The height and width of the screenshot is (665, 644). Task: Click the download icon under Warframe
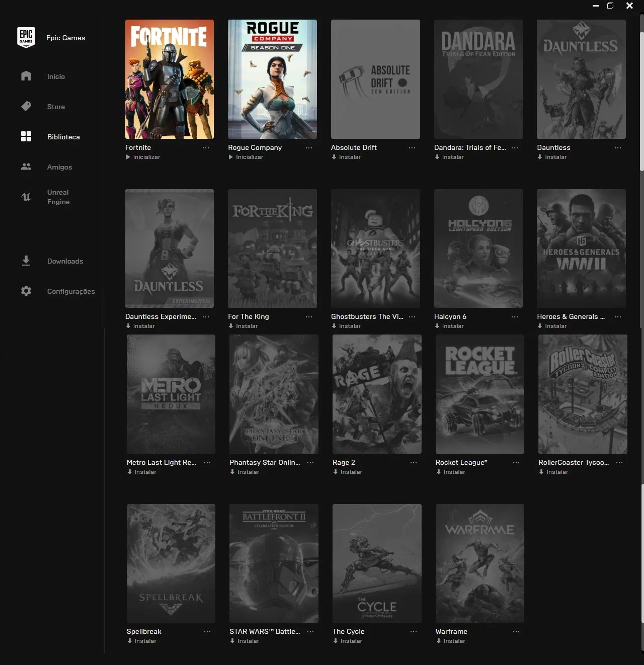(x=438, y=641)
